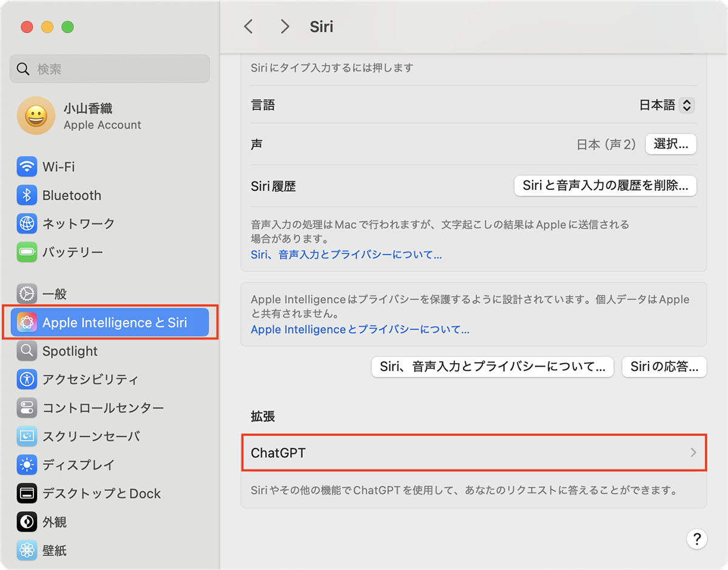Click the 選択… voice button
This screenshot has width=728, height=570.
(x=671, y=144)
